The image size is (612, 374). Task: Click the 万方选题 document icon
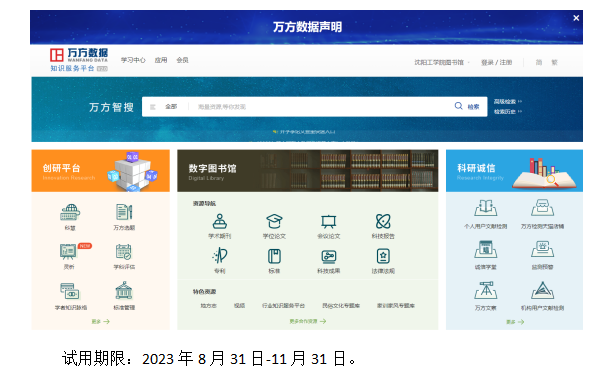point(124,212)
